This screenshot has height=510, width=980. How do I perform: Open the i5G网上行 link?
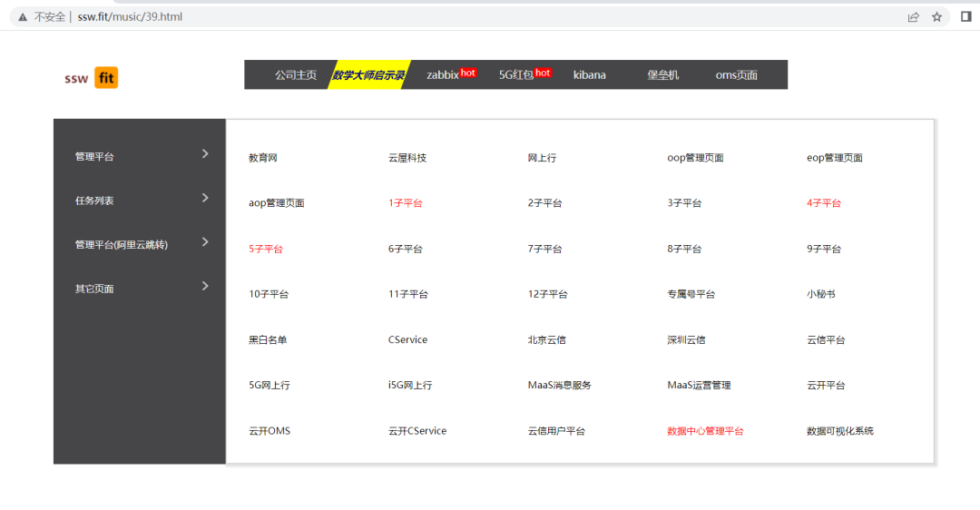pos(410,385)
